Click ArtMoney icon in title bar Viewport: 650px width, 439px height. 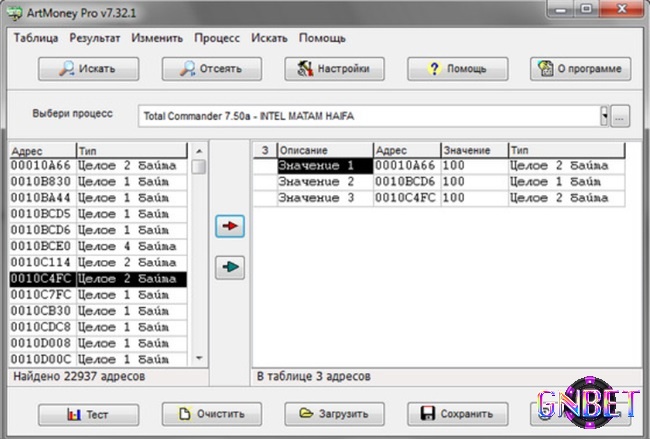[x=15, y=13]
